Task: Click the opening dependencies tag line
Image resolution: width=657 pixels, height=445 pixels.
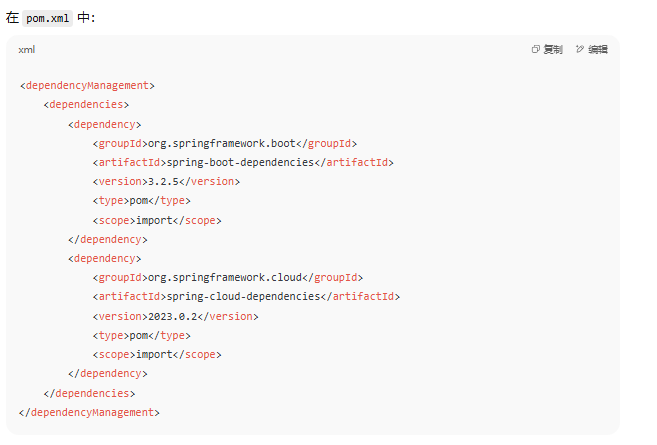Action: (x=86, y=105)
